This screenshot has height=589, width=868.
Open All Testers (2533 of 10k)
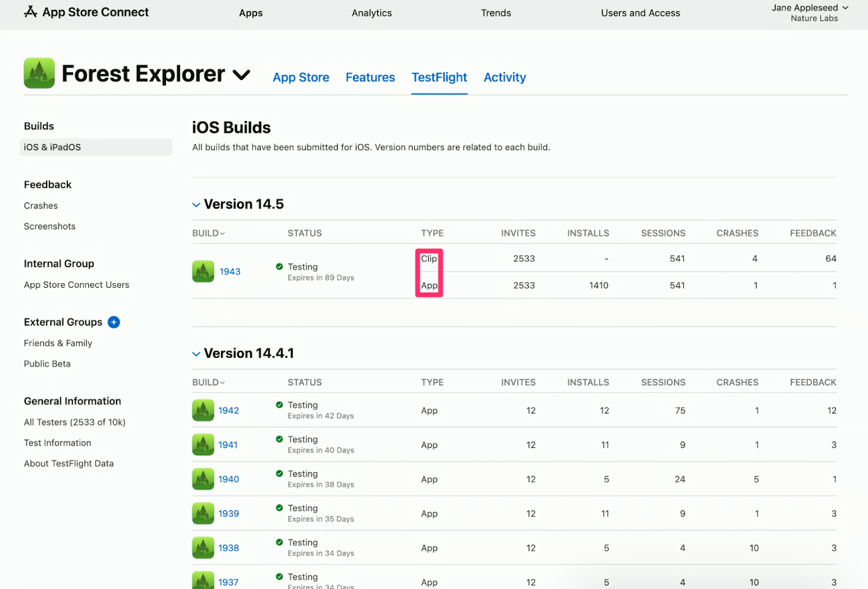click(74, 422)
